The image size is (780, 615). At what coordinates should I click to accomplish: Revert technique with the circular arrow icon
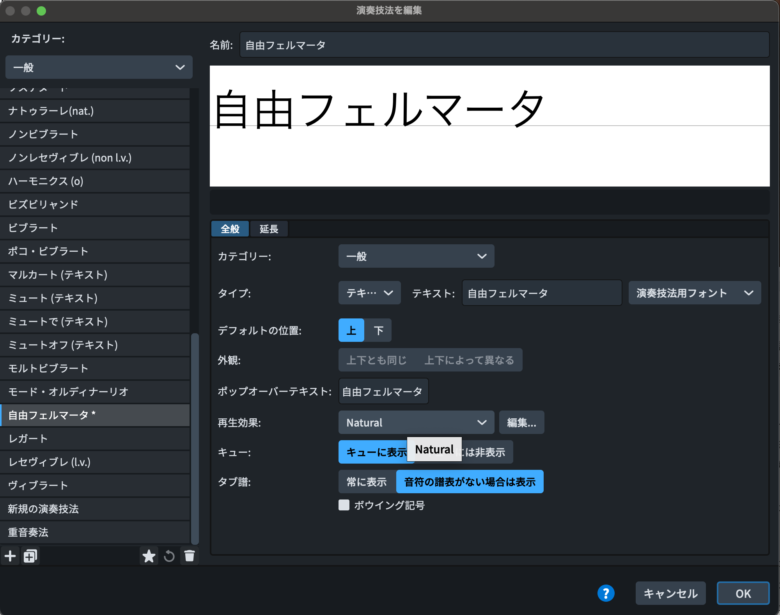[169, 556]
